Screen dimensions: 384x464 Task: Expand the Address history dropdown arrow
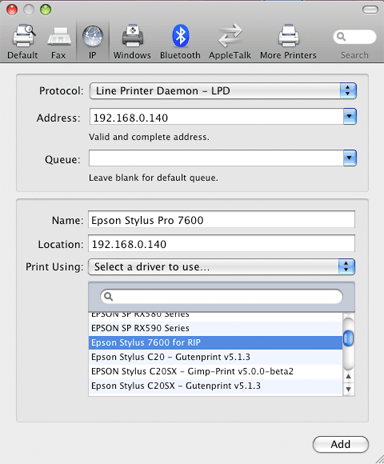[x=349, y=117]
